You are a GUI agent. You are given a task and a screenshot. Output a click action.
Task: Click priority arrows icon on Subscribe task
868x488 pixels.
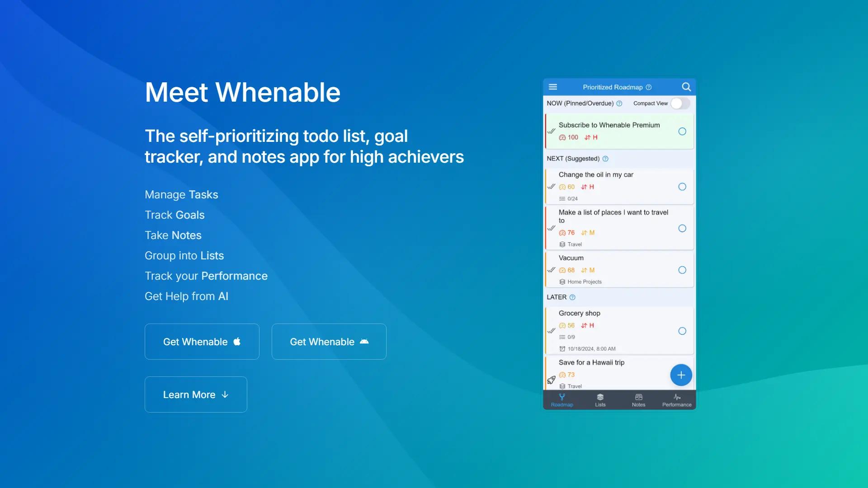click(x=587, y=137)
